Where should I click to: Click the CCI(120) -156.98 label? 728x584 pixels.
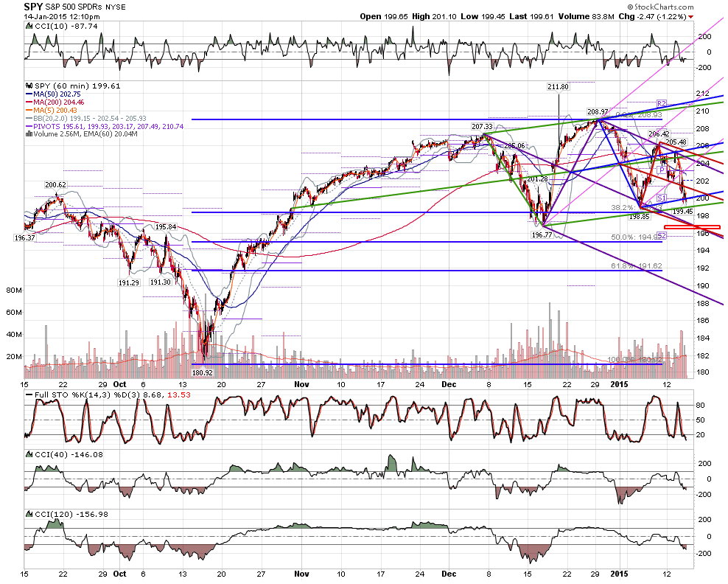click(70, 514)
